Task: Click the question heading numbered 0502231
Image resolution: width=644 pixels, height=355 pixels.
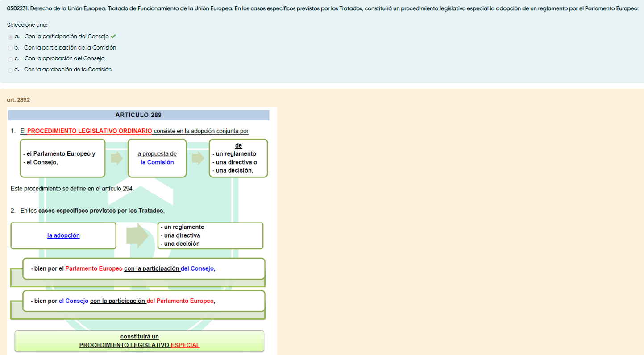Action: coord(322,9)
